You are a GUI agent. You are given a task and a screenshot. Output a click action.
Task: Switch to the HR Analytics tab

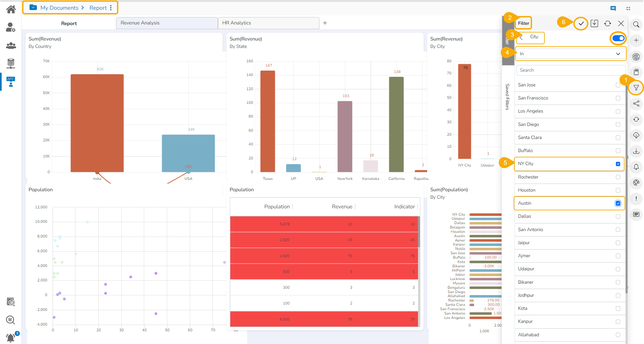tap(268, 23)
